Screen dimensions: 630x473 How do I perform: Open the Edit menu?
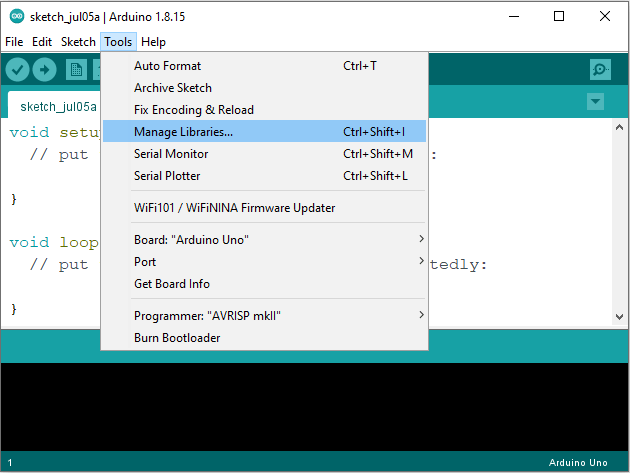pos(42,42)
